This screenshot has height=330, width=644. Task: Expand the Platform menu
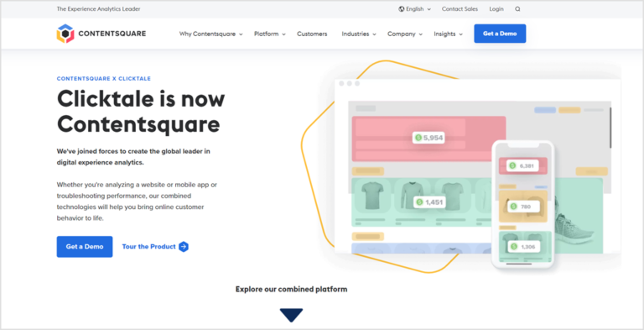(269, 34)
